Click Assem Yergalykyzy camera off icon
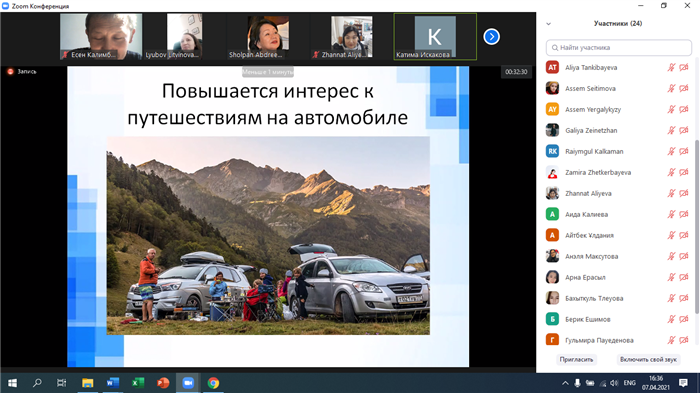The width and height of the screenshot is (700, 393). coord(683,109)
